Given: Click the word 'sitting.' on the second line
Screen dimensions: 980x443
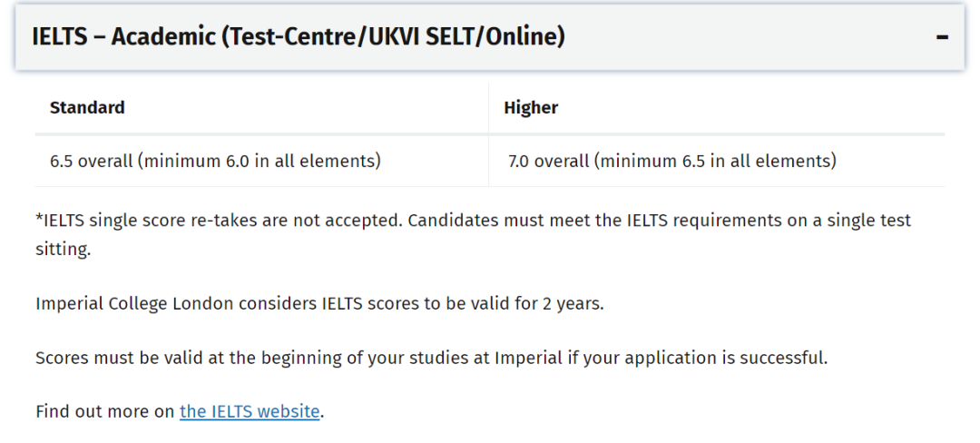Looking at the screenshot, I should click(63, 249).
